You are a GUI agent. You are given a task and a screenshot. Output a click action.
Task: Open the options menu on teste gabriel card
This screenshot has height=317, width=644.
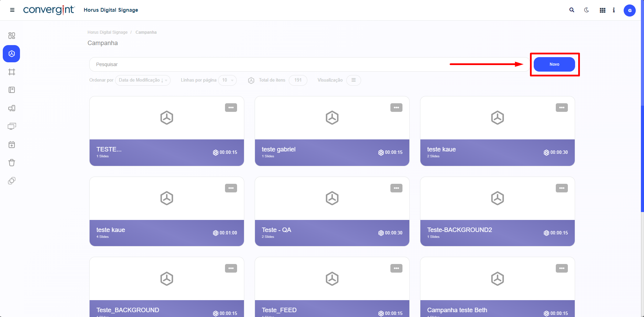point(396,108)
